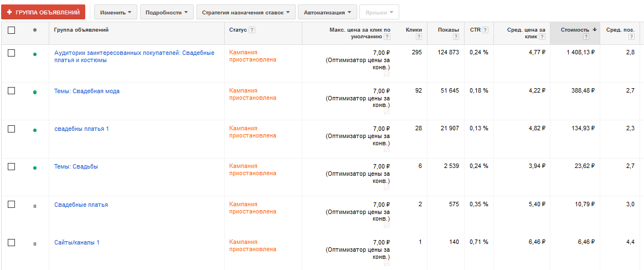Click the 5,40 ₽ average CPC value

click(x=537, y=204)
